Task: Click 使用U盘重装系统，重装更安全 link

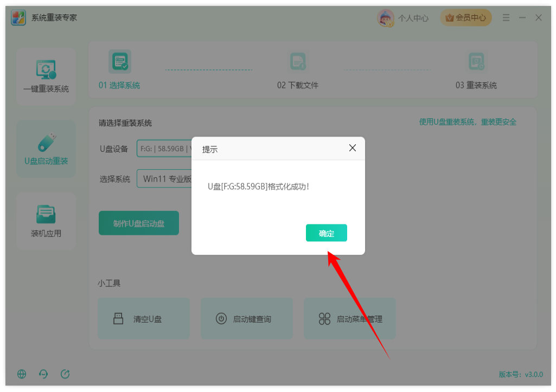Action: pyautogui.click(x=468, y=122)
